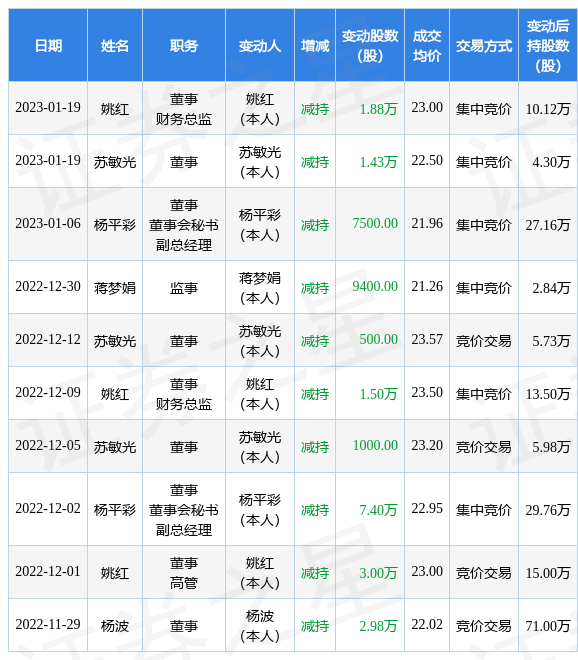
Task: Click the 2.98万 share change value
Action: pyautogui.click(x=378, y=626)
